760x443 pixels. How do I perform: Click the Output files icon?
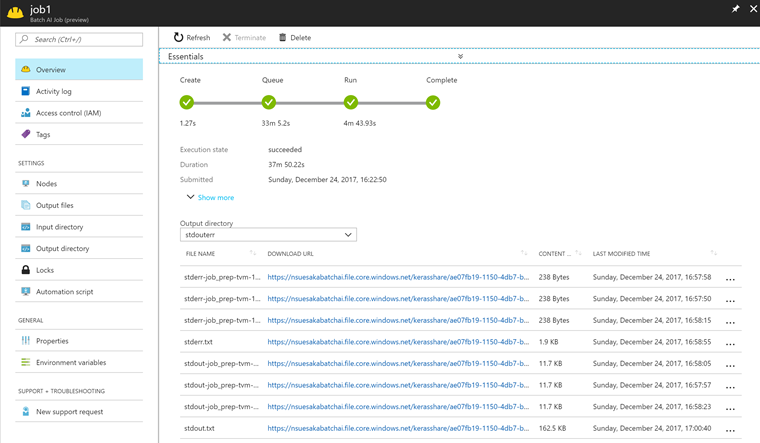tap(26, 205)
